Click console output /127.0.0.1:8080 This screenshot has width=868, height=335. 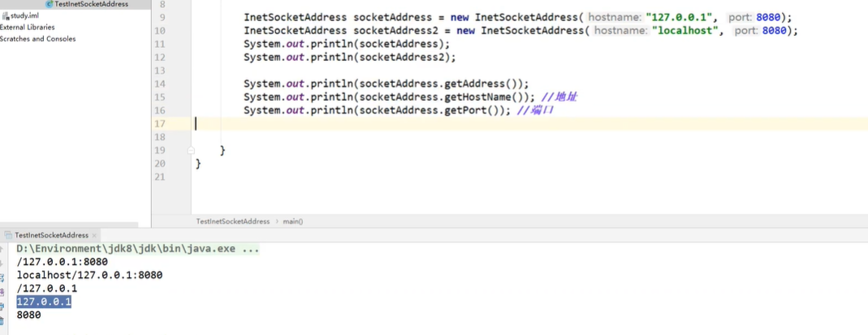(63, 262)
